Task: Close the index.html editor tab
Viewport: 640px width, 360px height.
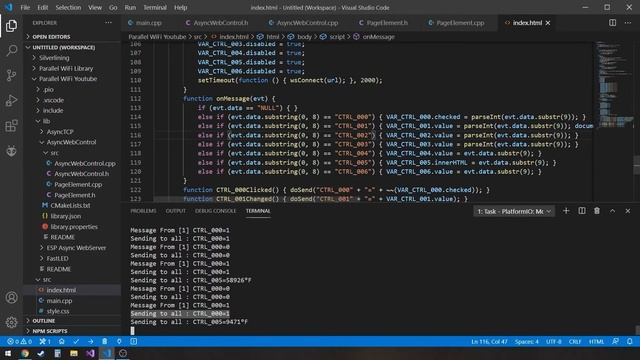Action: click(548, 23)
